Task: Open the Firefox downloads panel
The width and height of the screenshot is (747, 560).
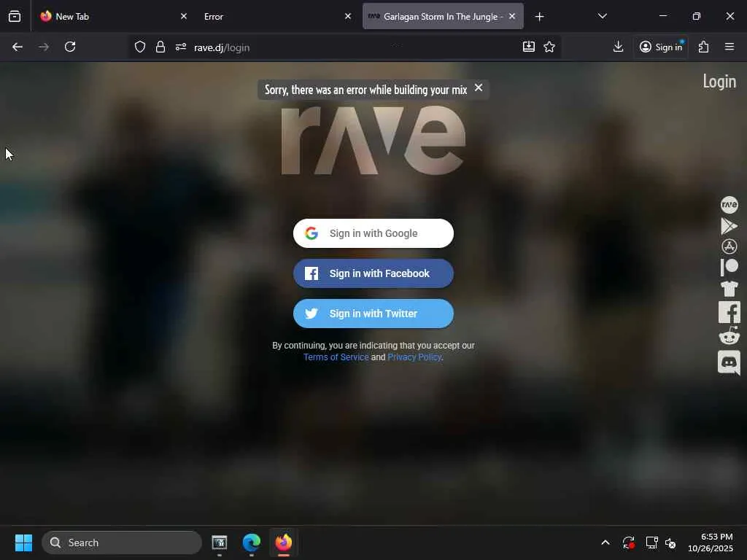Action: [618, 47]
